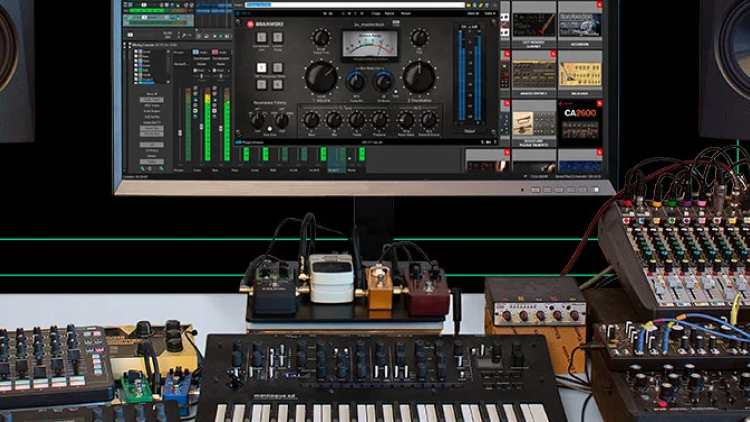
Task: Open the Analog Synths instrument thumbnail
Action: 534,73
